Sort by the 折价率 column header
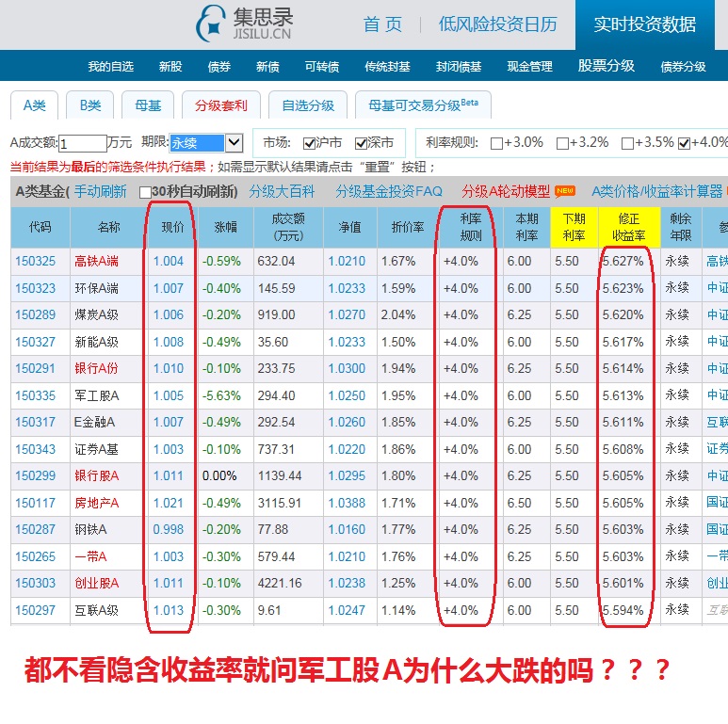The width and height of the screenshot is (728, 724). (x=408, y=227)
